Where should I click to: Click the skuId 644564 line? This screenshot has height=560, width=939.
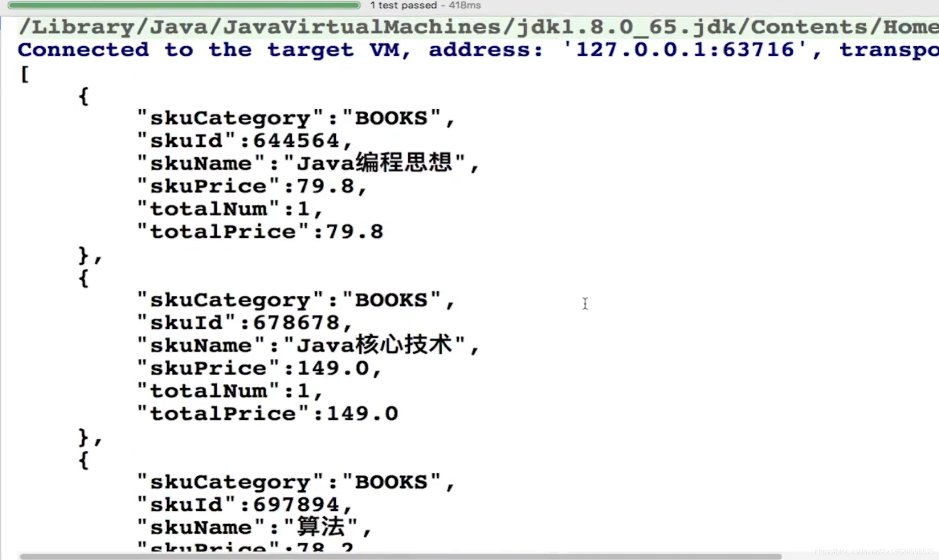(245, 141)
